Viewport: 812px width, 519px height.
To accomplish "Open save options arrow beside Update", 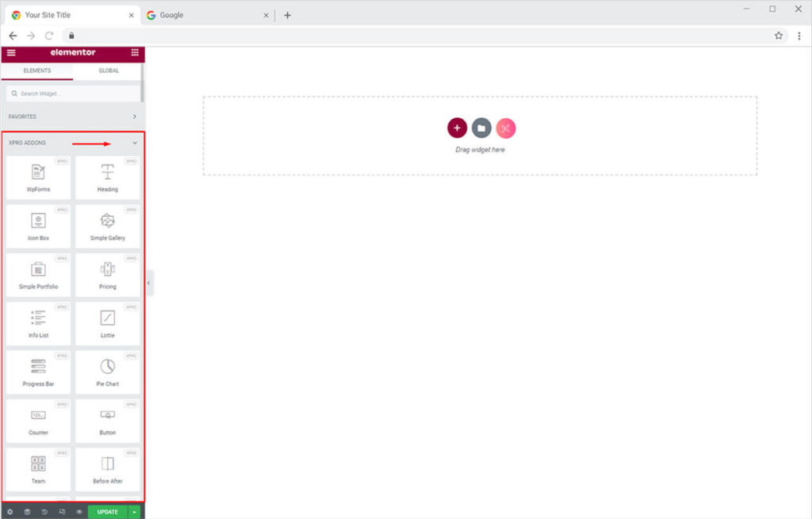I will point(134,512).
